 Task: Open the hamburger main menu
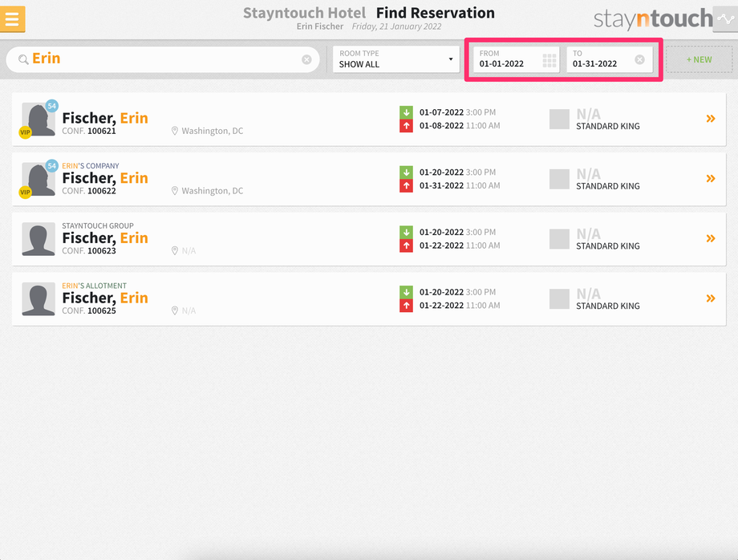tap(12, 19)
